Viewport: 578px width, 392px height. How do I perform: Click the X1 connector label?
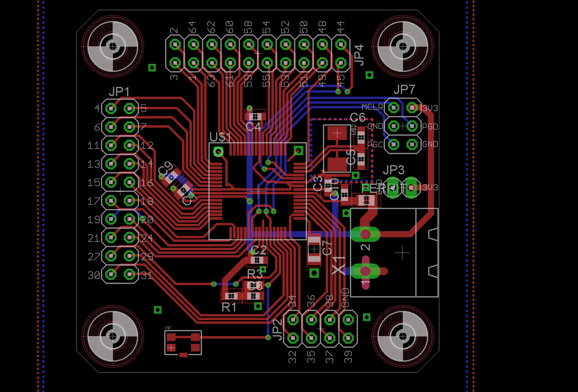pos(339,265)
